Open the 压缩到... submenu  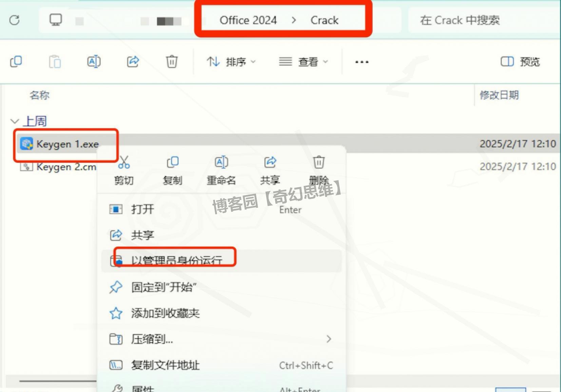(221, 339)
